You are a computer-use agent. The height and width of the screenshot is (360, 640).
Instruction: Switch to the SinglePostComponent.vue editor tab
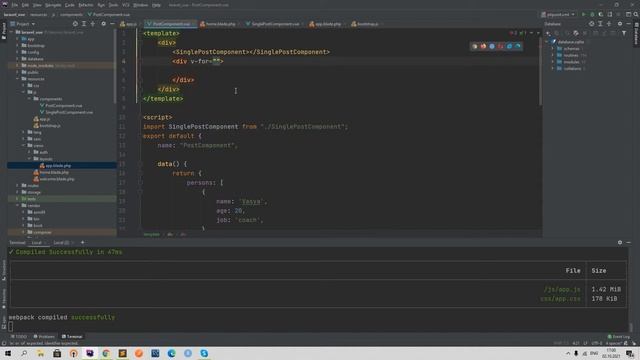tap(275, 24)
